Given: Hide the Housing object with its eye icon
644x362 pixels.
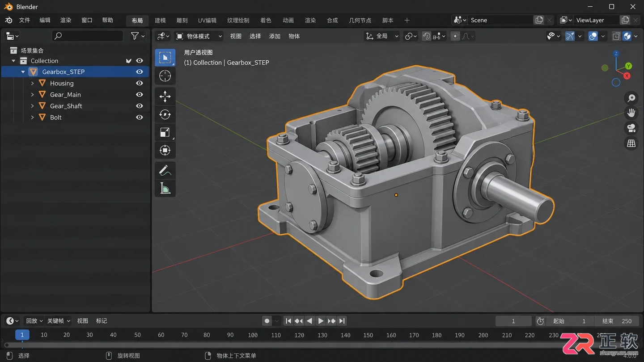Looking at the screenshot, I should (140, 83).
